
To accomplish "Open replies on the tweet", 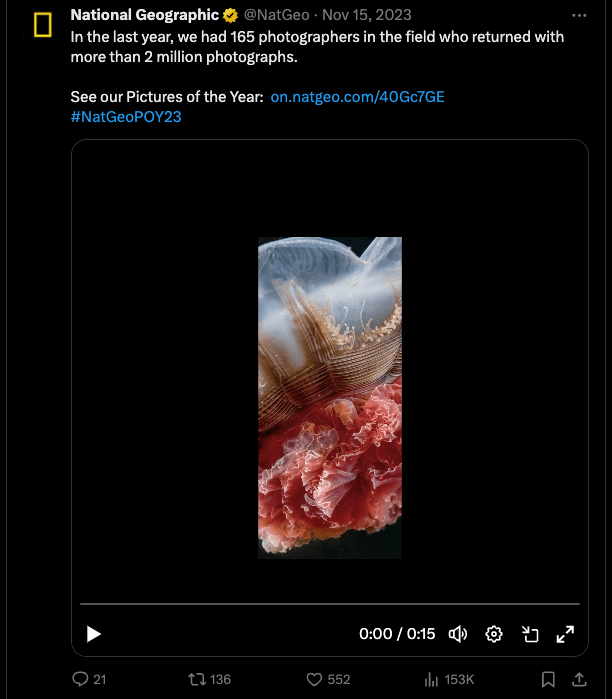I will [x=89, y=679].
